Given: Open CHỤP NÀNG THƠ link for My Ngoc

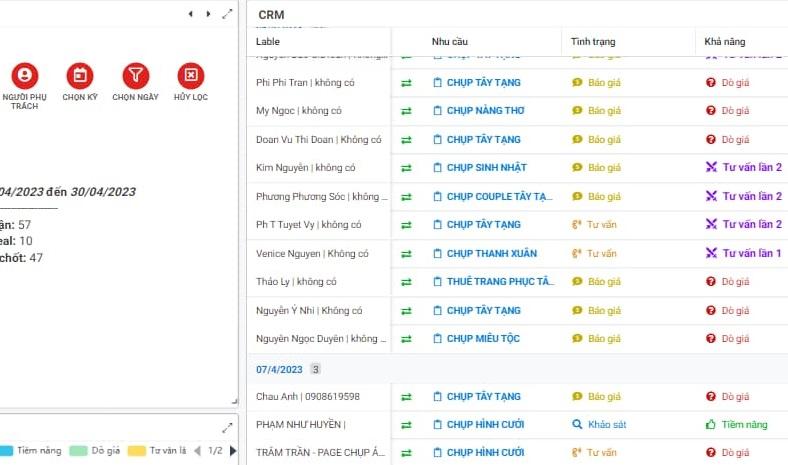Looking at the screenshot, I should pyautogui.click(x=485, y=111).
